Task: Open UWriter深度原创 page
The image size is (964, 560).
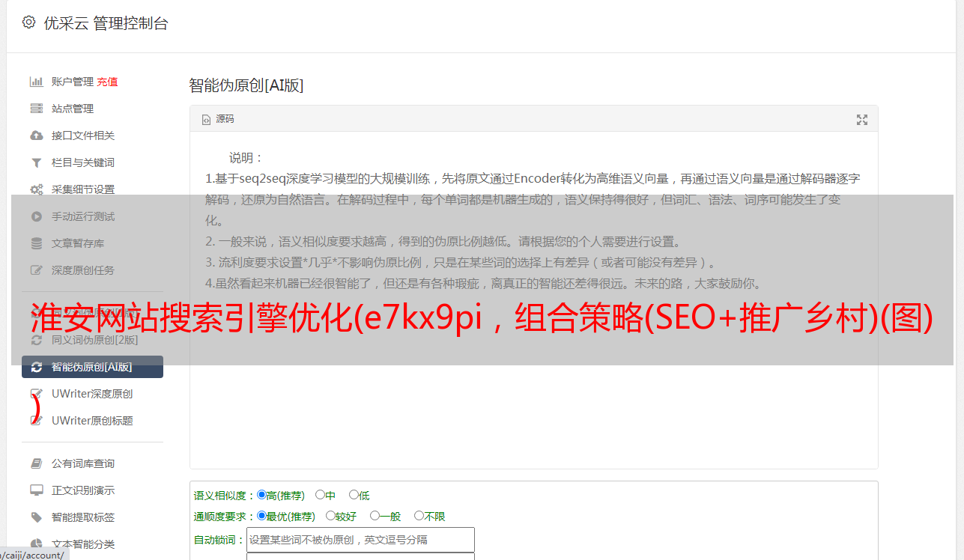Action: pyautogui.click(x=92, y=394)
